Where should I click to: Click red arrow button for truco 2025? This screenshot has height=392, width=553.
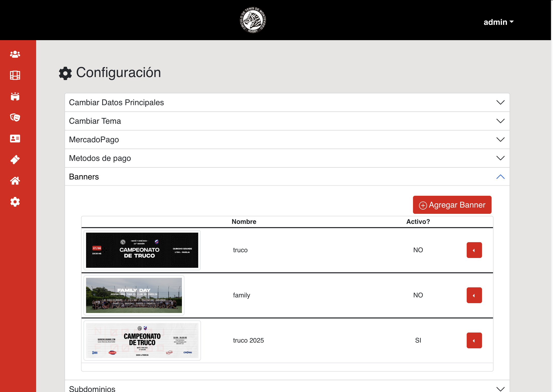pos(474,340)
